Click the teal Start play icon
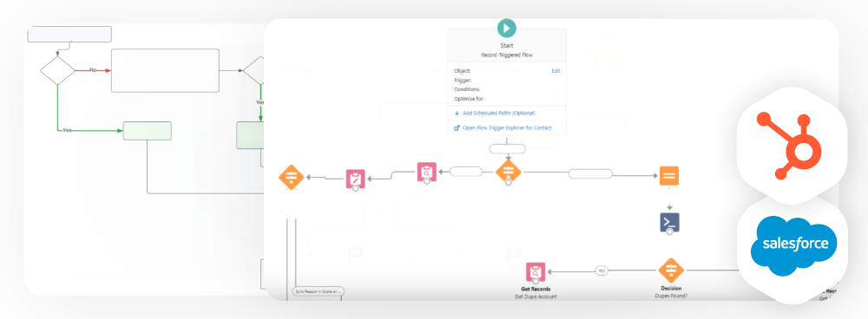This screenshot has width=868, height=319. pyautogui.click(x=507, y=28)
